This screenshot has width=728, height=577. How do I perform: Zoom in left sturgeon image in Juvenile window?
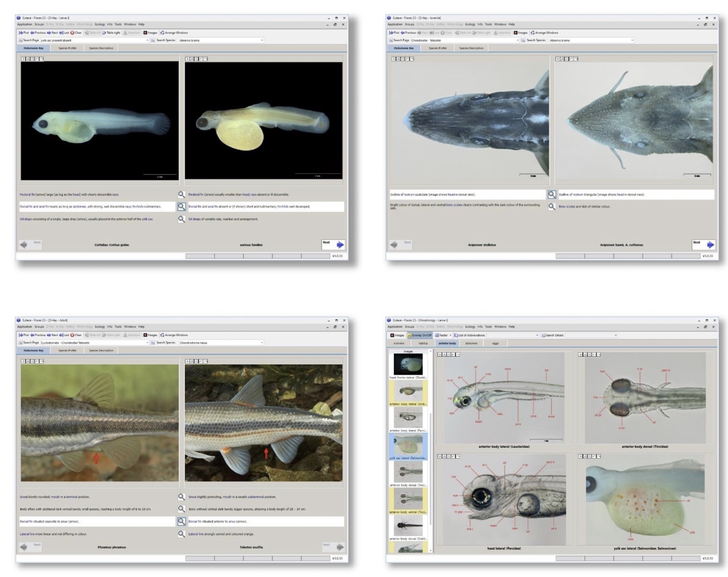393,59
